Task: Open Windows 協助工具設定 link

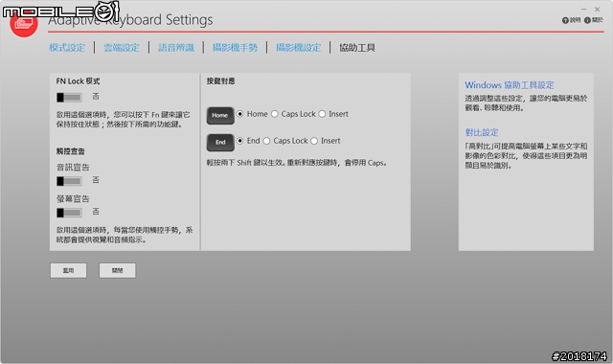Action: point(509,85)
